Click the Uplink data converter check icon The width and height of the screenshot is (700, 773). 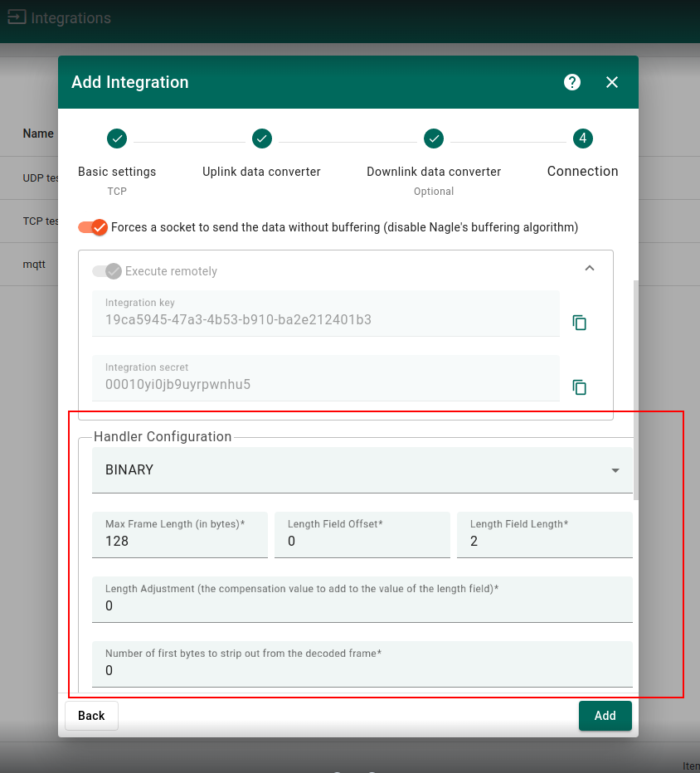click(x=261, y=139)
